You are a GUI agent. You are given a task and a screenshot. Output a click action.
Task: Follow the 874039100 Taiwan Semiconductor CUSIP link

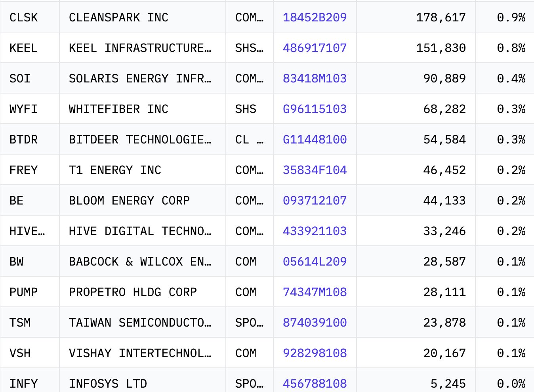pyautogui.click(x=315, y=323)
